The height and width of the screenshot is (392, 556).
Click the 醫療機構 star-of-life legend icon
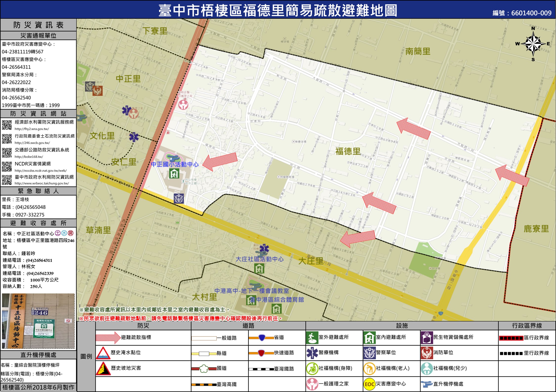(312, 353)
